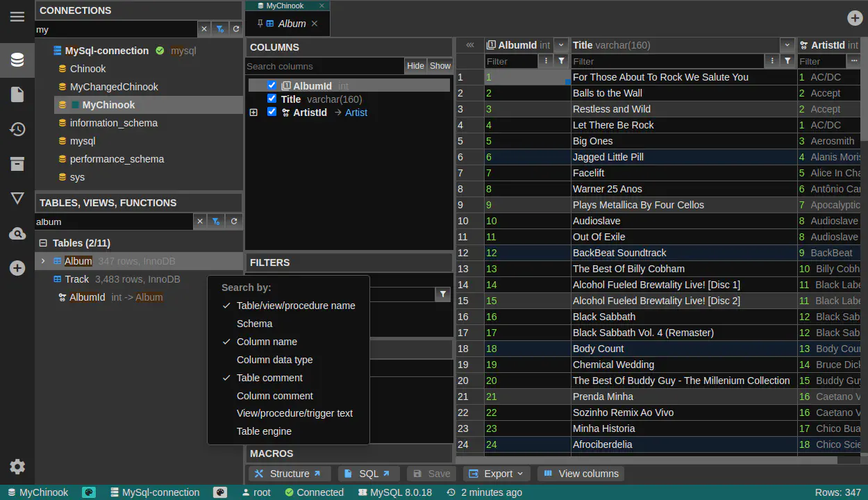Select the Chinook database
Image resolution: width=868 pixels, height=500 pixels.
point(87,69)
